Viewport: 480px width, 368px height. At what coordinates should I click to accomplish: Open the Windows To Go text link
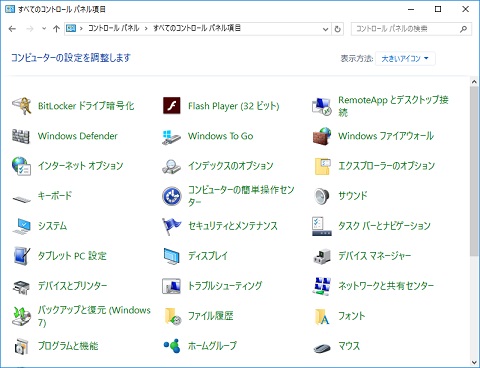click(221, 136)
